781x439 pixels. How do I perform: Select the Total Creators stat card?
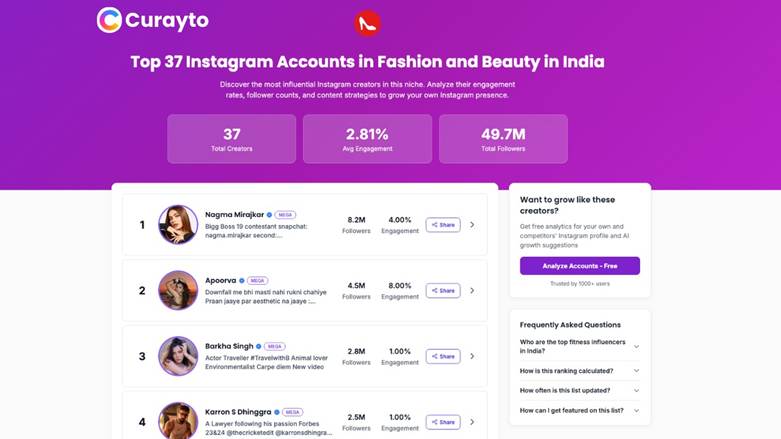231,139
